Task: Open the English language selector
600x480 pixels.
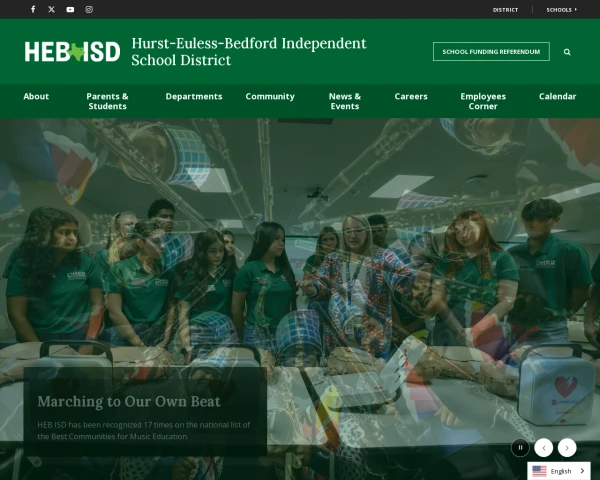Action: click(x=558, y=471)
